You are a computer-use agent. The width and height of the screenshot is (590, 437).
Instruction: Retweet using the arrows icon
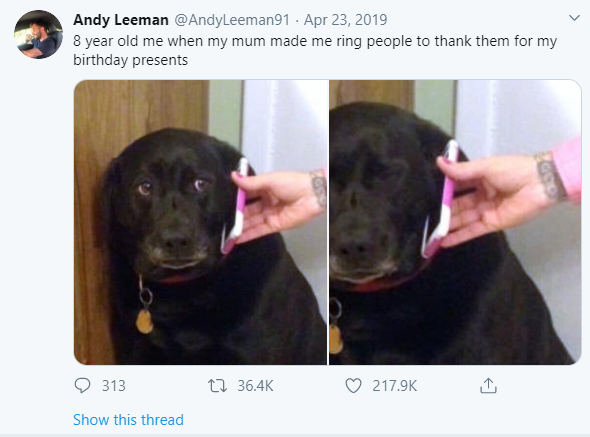pyautogui.click(x=217, y=386)
